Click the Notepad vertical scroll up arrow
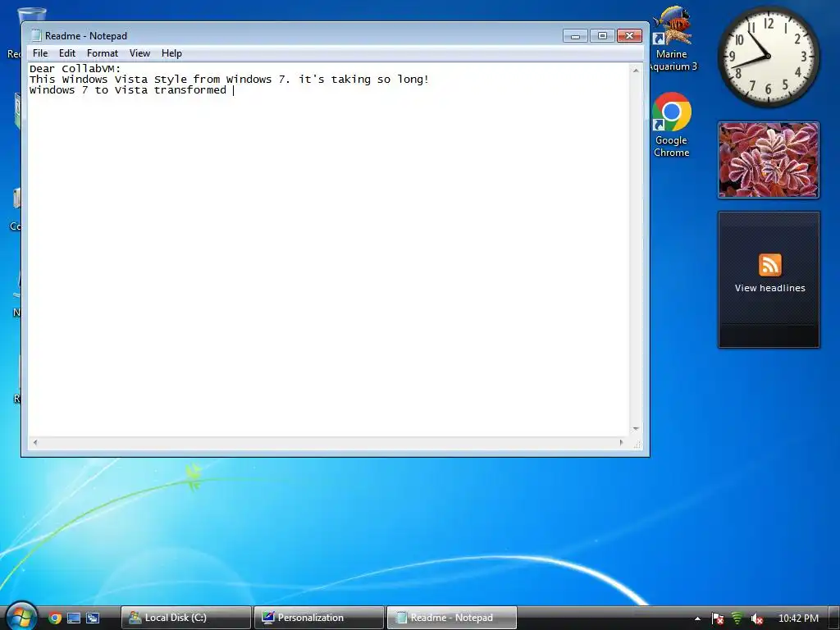This screenshot has height=630, width=840. 636,71
